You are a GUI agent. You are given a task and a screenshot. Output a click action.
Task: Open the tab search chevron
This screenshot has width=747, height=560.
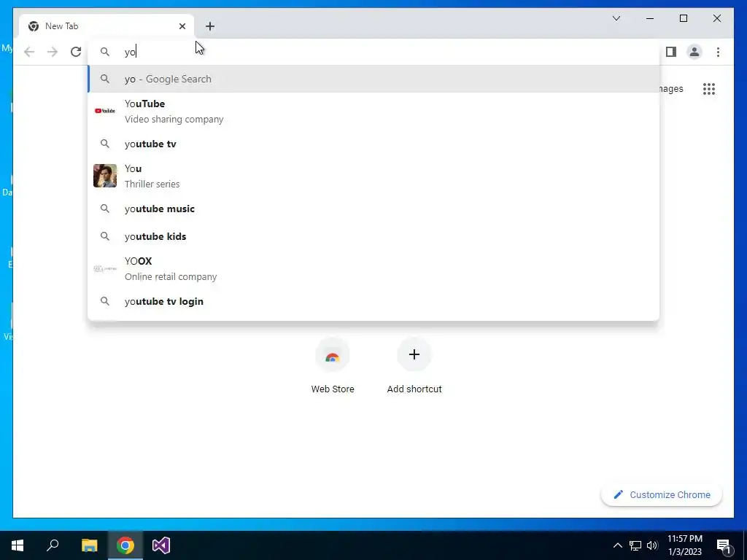click(x=616, y=18)
